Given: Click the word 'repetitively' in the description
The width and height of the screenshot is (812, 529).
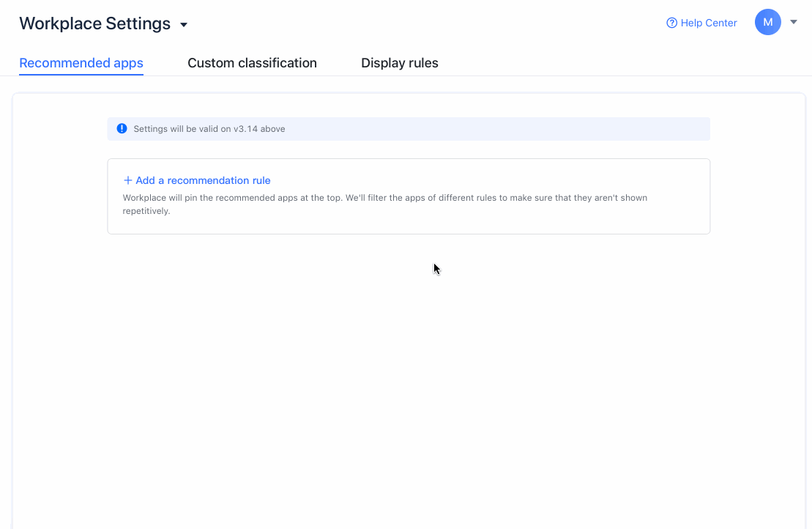Looking at the screenshot, I should pyautogui.click(x=145, y=211).
